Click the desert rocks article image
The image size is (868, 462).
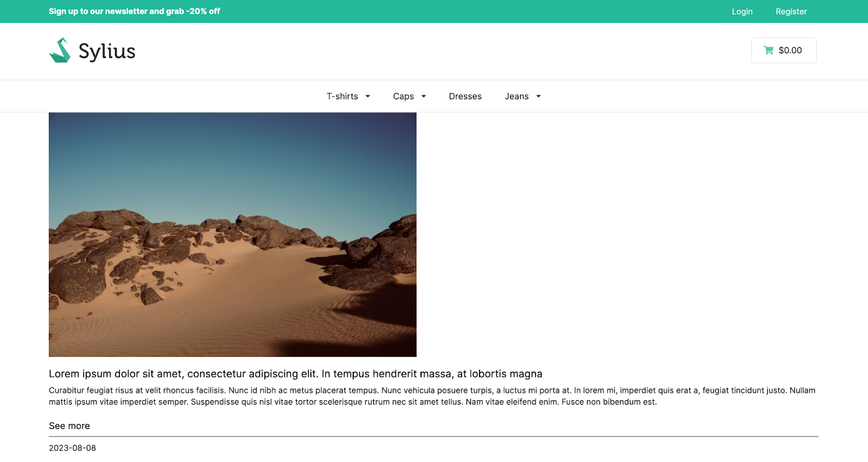(233, 235)
